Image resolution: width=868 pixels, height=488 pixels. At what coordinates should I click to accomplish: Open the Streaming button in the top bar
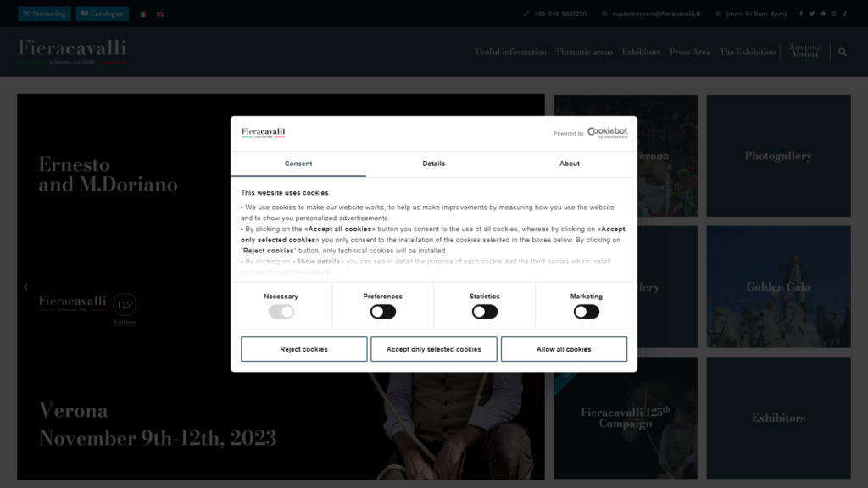pyautogui.click(x=44, y=14)
